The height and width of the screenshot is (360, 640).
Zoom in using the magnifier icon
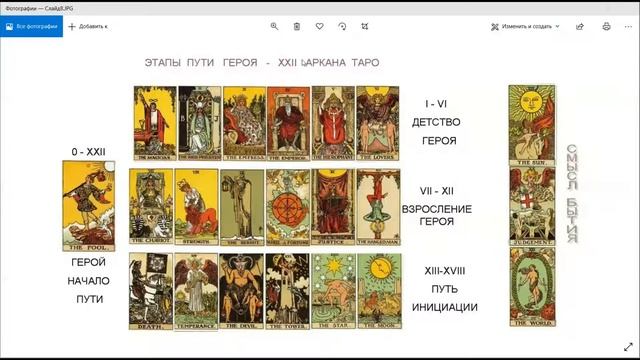point(274,27)
